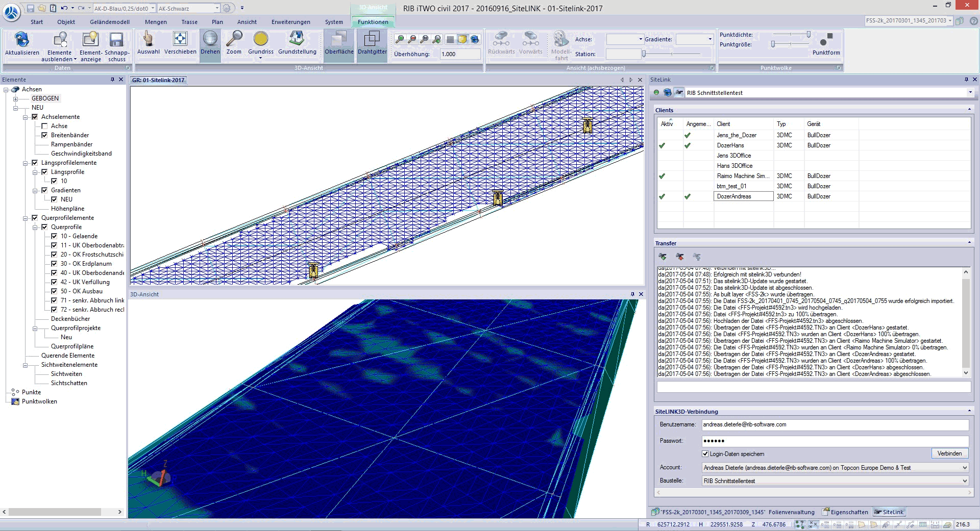This screenshot has height=531, width=980.
Task: Toggle the Achselemente checkbox
Action: (35, 117)
